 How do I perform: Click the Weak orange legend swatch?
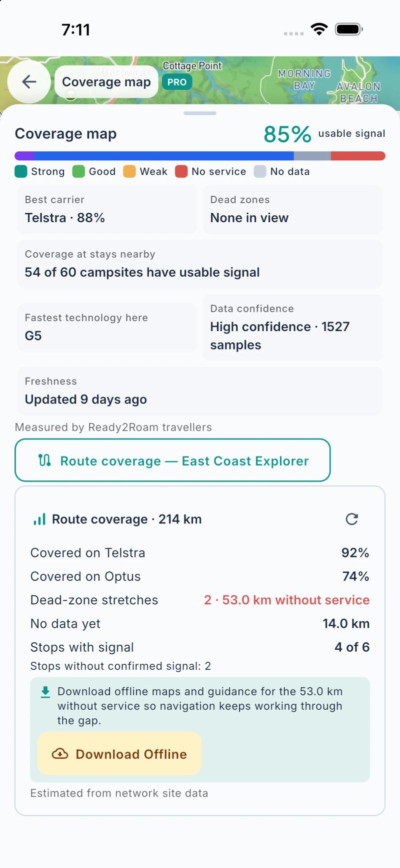point(129,171)
